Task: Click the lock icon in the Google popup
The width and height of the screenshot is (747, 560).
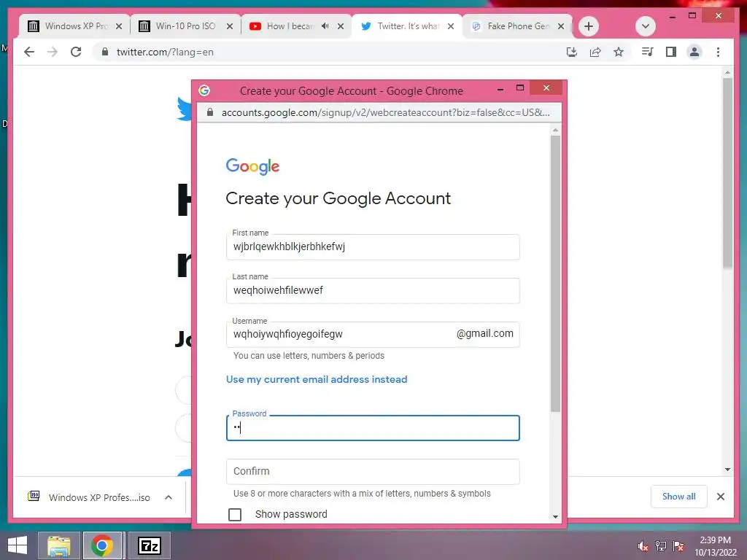Action: pos(209,112)
